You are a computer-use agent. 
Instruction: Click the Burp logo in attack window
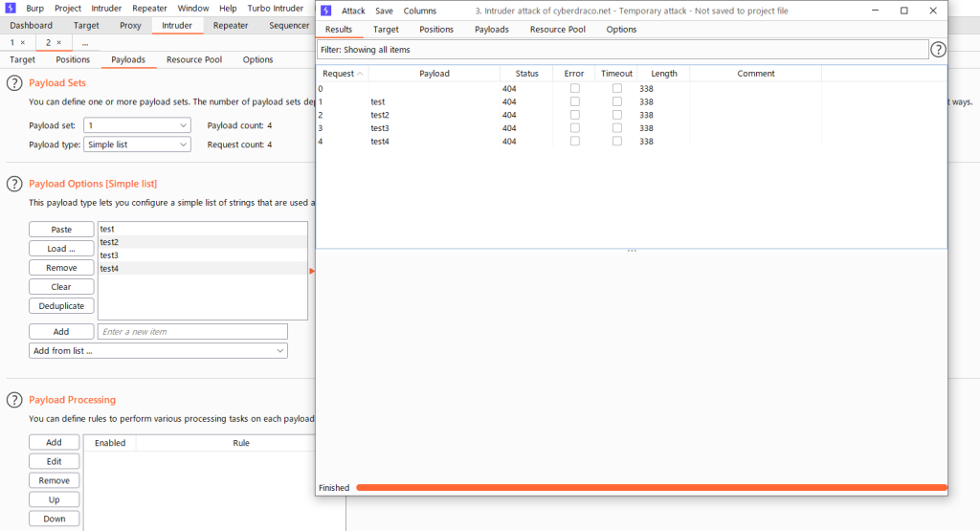click(x=325, y=11)
